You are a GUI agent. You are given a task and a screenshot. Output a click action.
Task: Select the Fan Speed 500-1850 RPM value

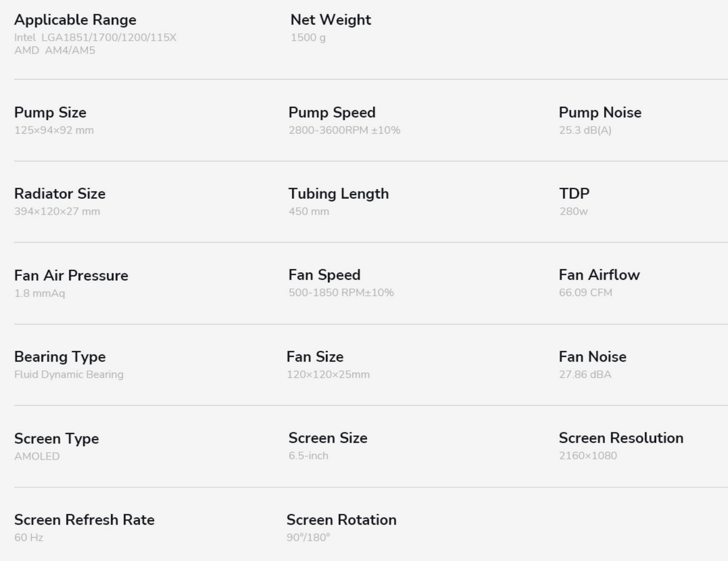(x=341, y=292)
